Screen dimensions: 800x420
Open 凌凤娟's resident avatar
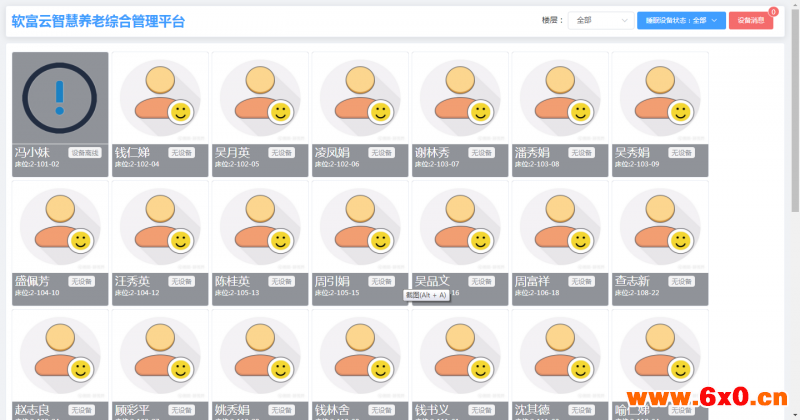tap(360, 98)
